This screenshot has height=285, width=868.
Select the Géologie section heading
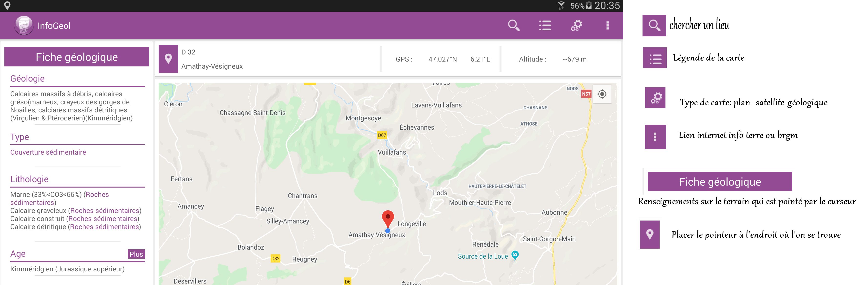27,79
